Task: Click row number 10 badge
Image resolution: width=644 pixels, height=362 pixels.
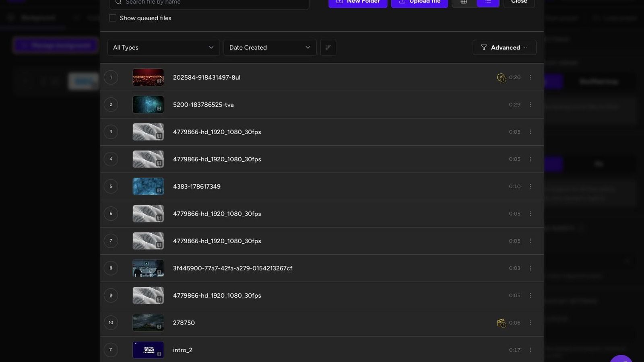Action: 111,323
